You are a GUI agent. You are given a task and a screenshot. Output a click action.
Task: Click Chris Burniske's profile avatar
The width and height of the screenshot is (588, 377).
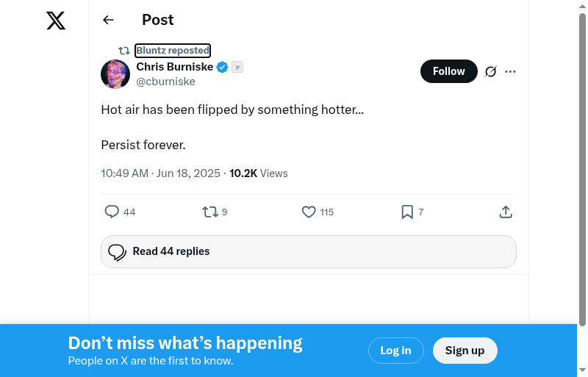point(115,74)
